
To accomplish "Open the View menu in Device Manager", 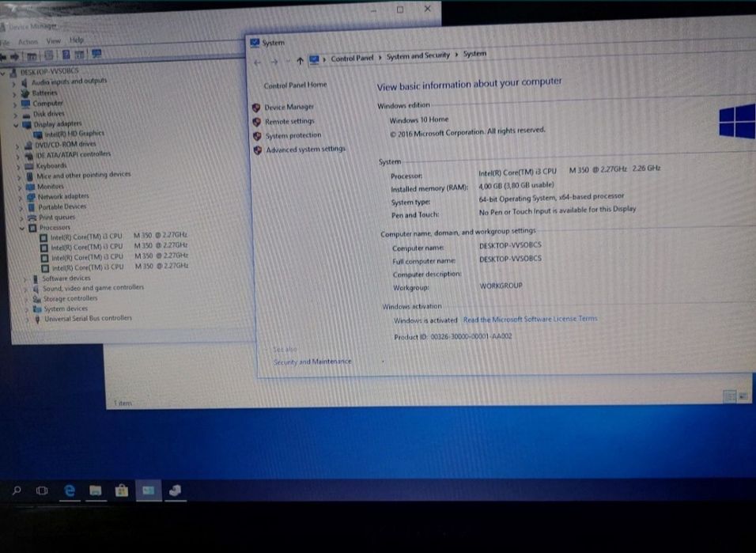I will click(54, 41).
